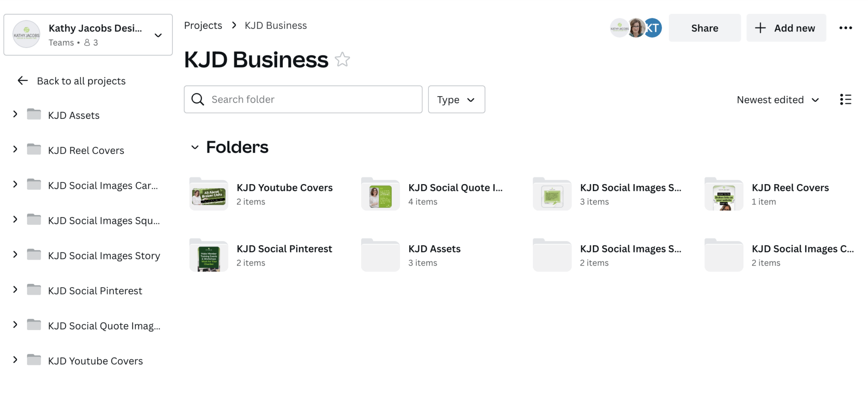The width and height of the screenshot is (868, 403).
Task: Select KJD Reel Covers in the sidebar
Action: (x=86, y=150)
